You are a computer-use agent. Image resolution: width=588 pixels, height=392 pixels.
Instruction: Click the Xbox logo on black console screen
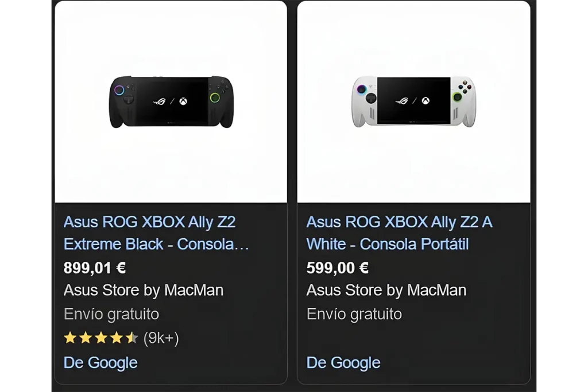183,101
